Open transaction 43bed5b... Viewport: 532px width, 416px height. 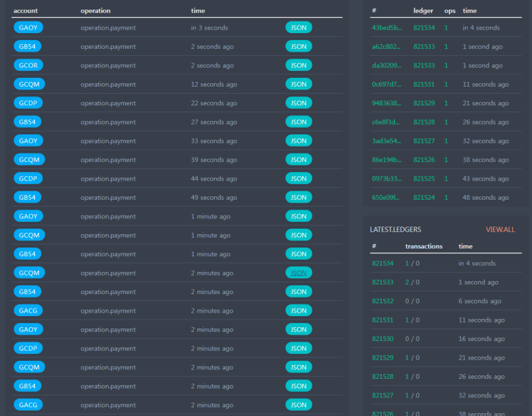[387, 28]
